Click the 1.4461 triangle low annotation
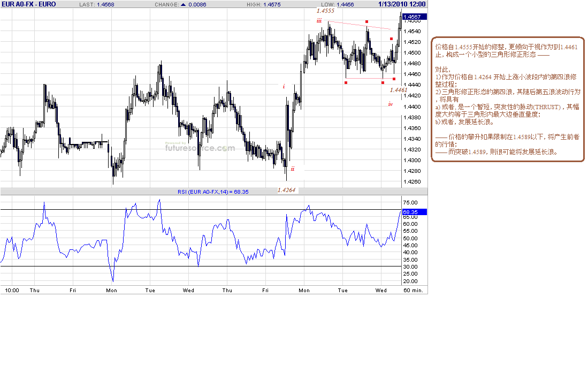The image size is (588, 381). (x=398, y=90)
